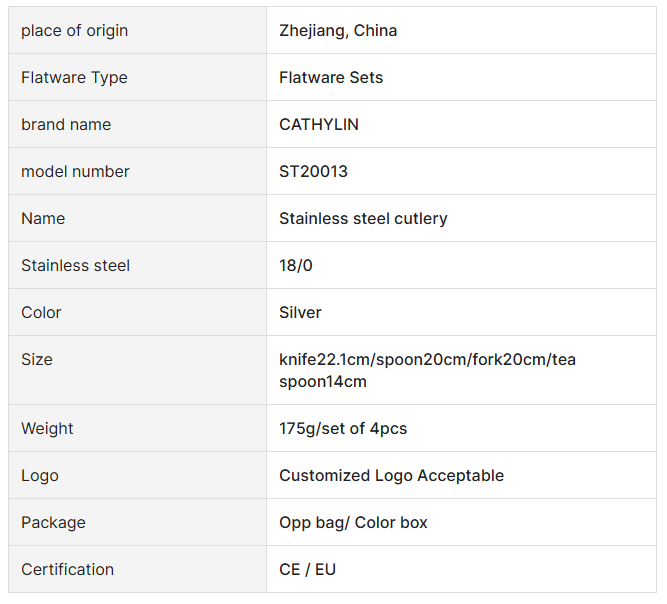Click the ST20013 model number value
The height and width of the screenshot is (604, 667).
click(313, 172)
